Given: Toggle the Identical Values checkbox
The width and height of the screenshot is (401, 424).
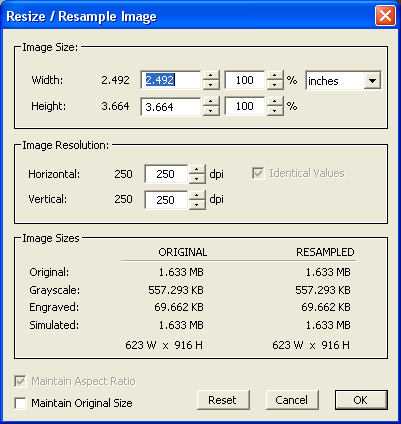Looking at the screenshot, I should (x=258, y=173).
